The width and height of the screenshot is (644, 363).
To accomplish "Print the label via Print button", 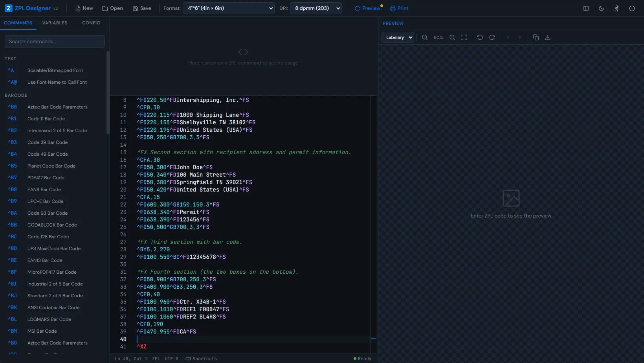I will [399, 8].
